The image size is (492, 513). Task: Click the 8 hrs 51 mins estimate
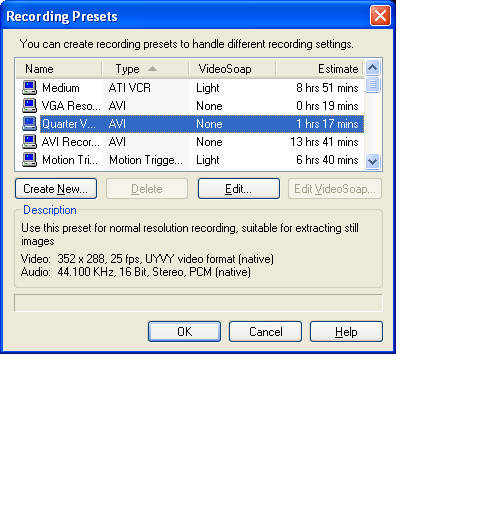click(327, 88)
